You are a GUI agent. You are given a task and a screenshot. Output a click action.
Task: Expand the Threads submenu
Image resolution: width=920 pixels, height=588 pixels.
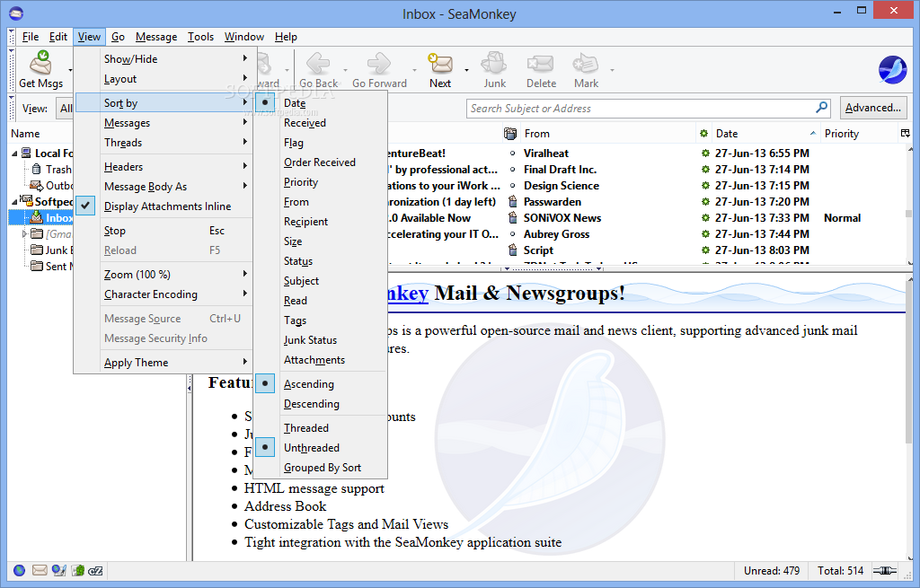coord(164,143)
